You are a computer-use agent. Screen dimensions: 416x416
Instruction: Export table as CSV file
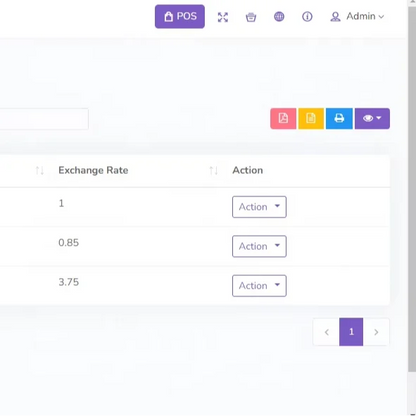(x=311, y=118)
